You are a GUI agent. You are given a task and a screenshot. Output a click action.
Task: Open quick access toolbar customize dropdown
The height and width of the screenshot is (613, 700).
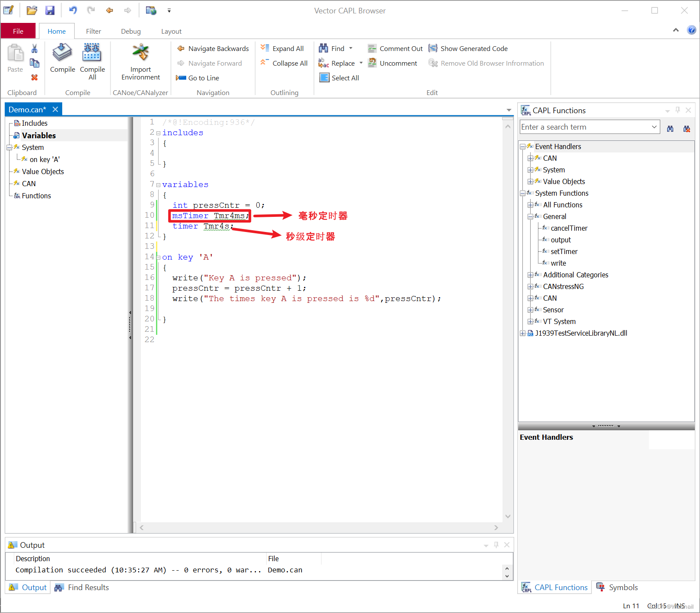click(x=169, y=10)
